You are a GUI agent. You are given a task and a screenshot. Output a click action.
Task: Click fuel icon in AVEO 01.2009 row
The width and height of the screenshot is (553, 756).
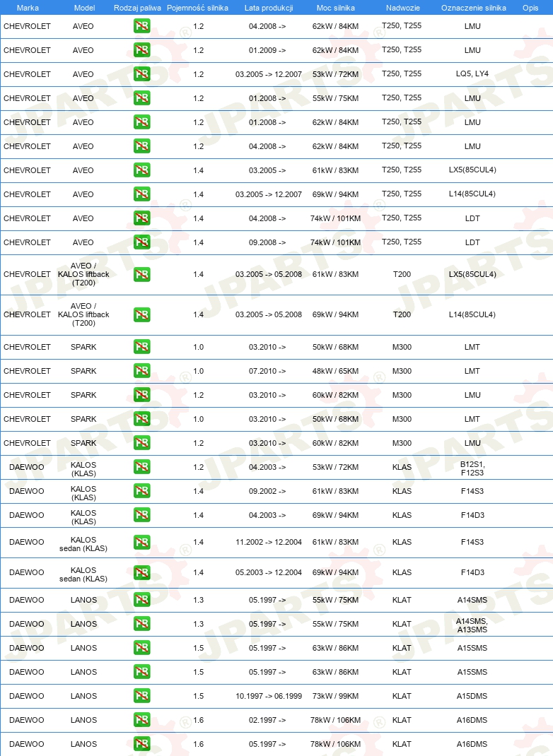pos(142,50)
